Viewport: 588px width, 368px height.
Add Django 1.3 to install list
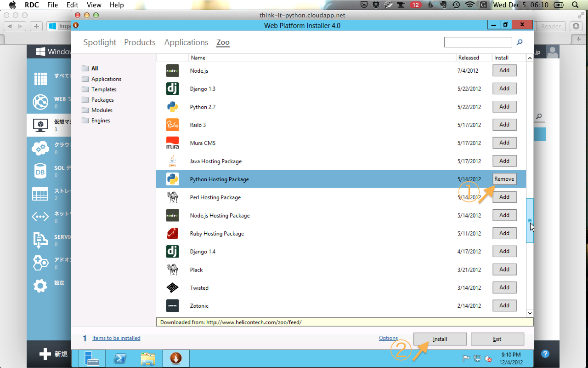pos(504,88)
